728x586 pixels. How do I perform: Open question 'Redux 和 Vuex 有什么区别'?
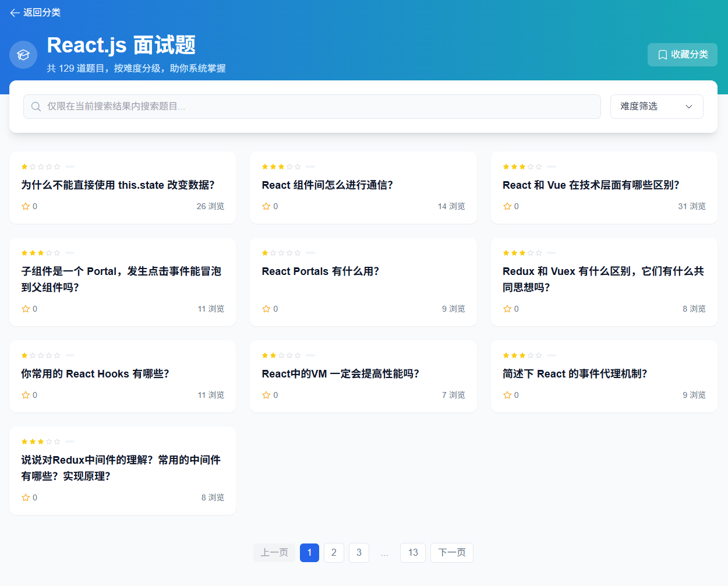tap(603, 280)
